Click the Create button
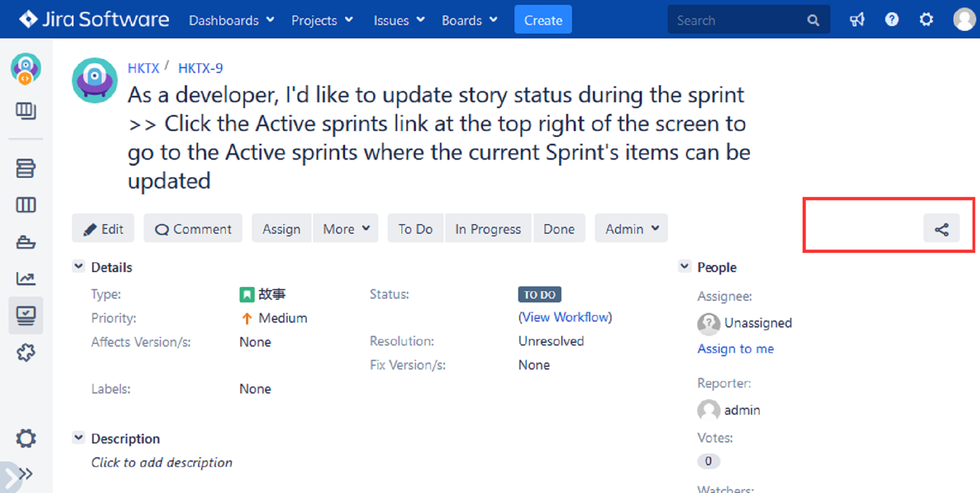Viewport: 980px width, 493px height. tap(543, 20)
